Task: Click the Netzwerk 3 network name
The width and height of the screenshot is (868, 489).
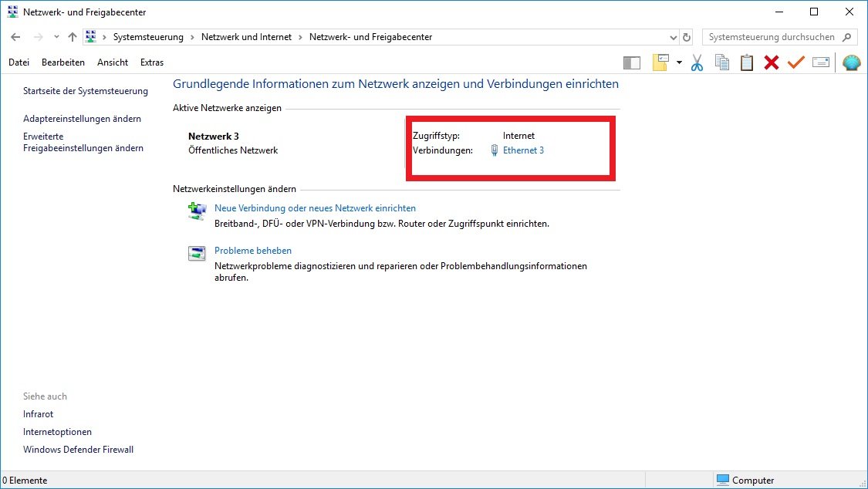Action: coord(214,136)
